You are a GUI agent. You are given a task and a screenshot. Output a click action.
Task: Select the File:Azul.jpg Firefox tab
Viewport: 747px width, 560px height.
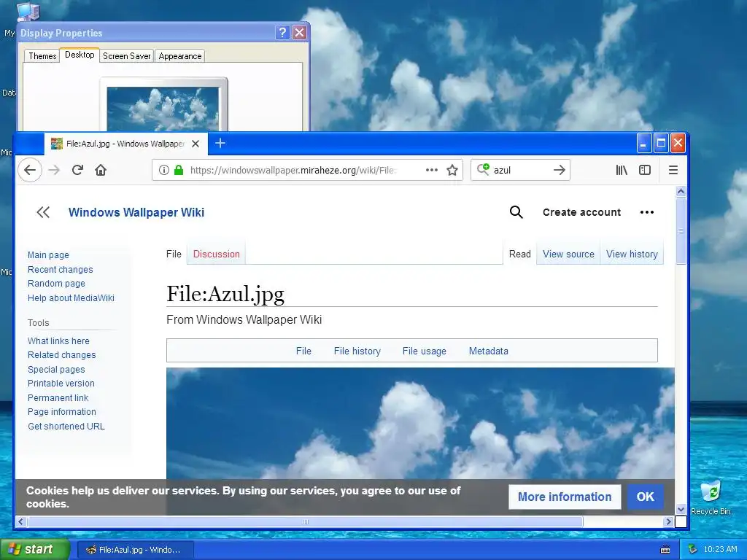tap(125, 144)
